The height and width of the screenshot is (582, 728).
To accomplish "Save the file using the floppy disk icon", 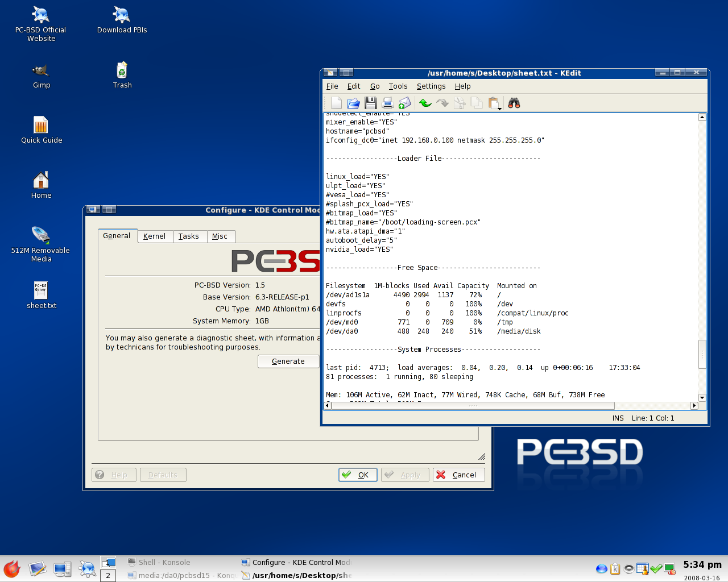I will tap(371, 103).
